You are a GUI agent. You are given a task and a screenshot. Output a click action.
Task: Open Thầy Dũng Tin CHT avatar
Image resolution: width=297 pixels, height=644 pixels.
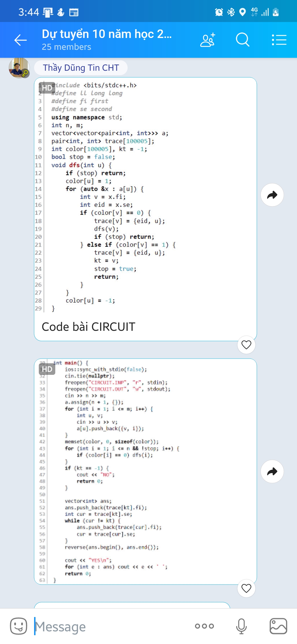coord(19,68)
